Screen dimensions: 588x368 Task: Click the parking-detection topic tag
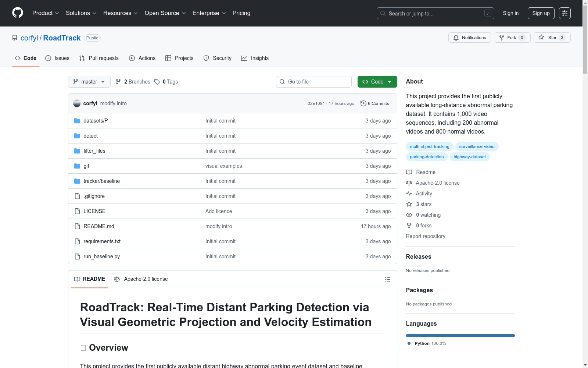(427, 157)
